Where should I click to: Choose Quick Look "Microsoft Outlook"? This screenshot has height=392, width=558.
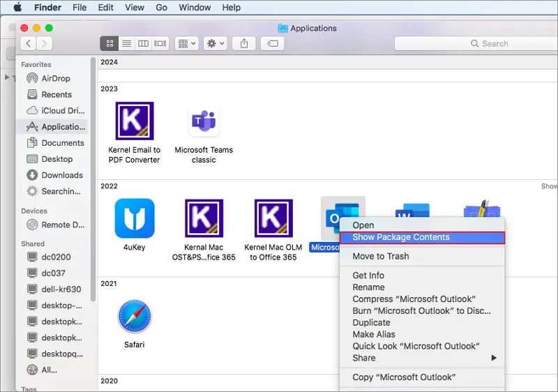[x=422, y=346]
